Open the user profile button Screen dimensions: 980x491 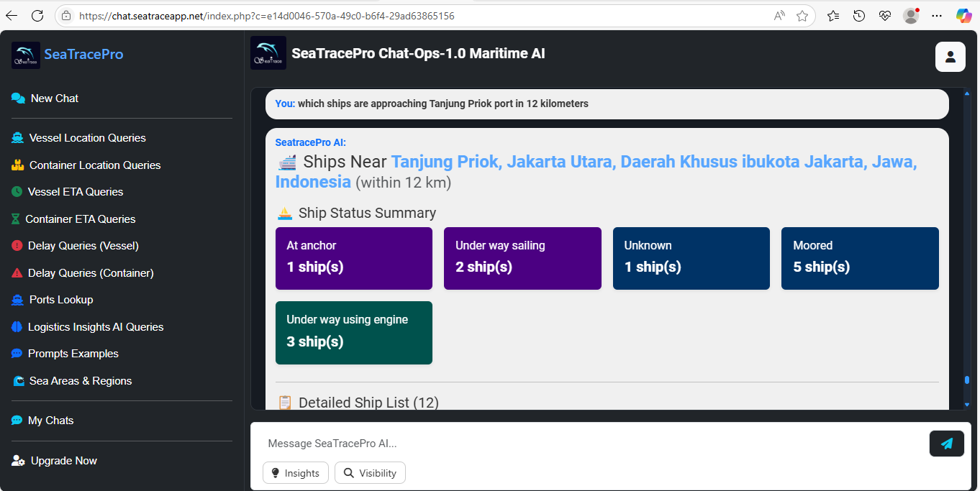[950, 57]
